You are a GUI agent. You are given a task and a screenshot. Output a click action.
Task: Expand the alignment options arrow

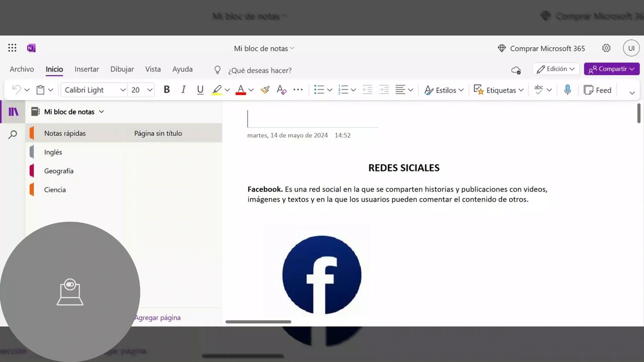pos(411,90)
